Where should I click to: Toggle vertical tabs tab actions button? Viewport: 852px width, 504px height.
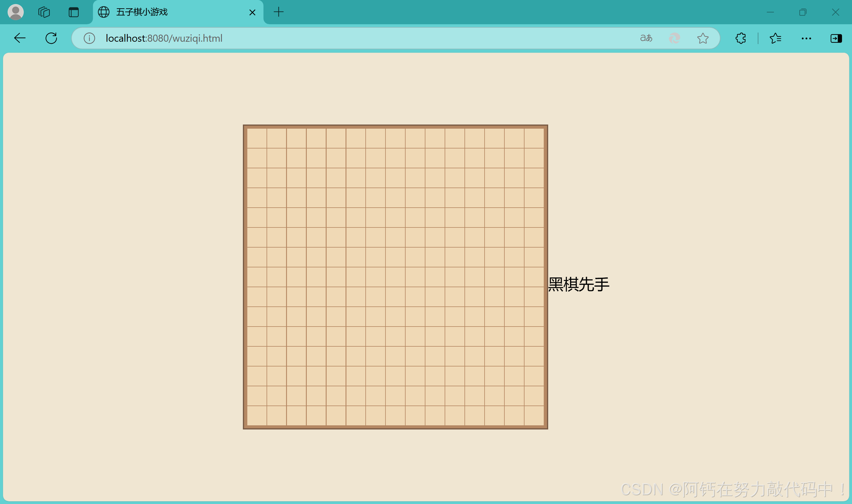click(x=73, y=12)
